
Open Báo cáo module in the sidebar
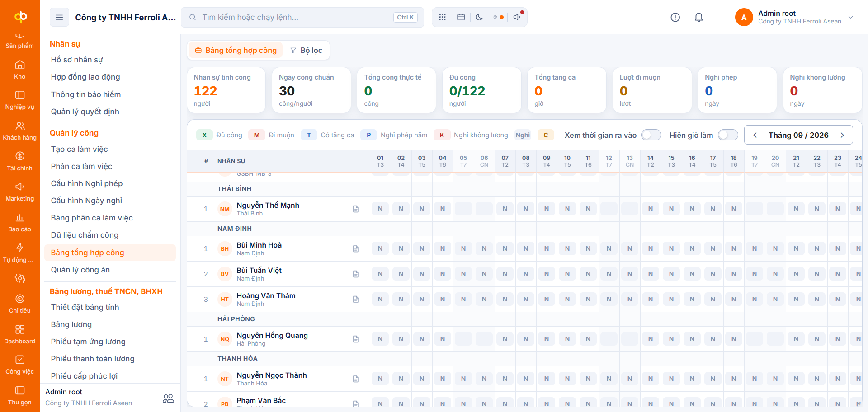20,222
